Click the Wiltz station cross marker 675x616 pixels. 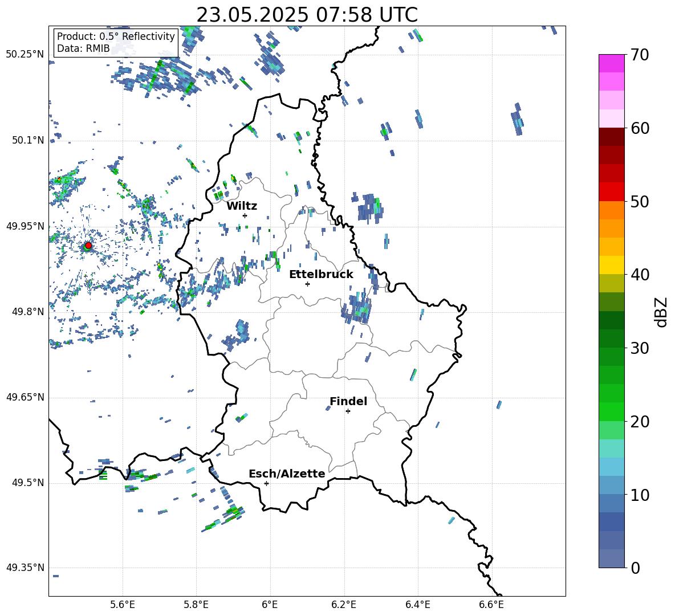[x=245, y=215]
